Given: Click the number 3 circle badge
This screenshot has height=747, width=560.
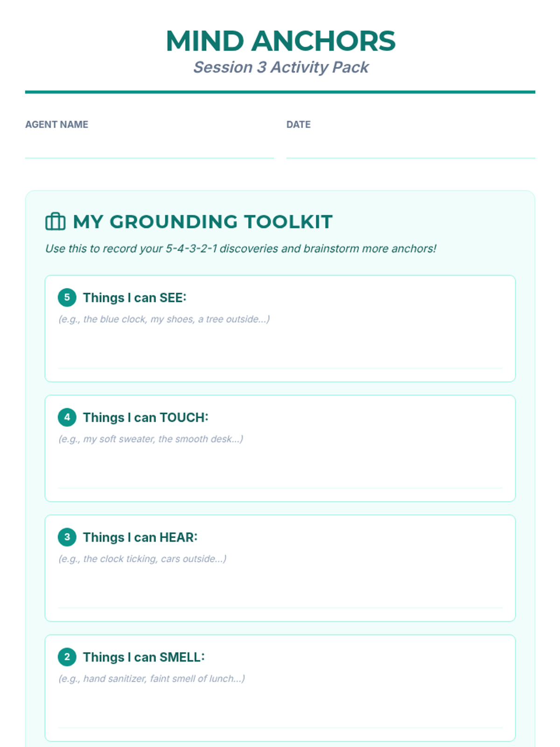Looking at the screenshot, I should (x=67, y=537).
